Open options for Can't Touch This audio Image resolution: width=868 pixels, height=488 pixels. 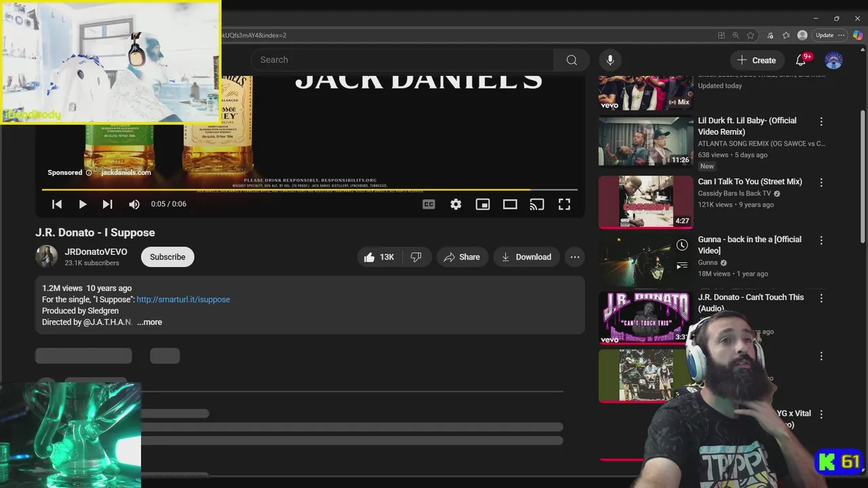click(821, 298)
